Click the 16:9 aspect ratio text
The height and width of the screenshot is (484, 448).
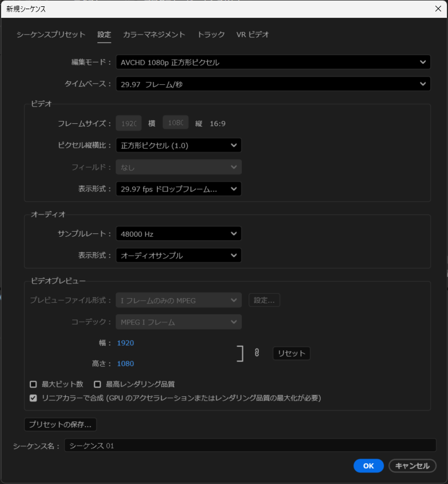218,124
